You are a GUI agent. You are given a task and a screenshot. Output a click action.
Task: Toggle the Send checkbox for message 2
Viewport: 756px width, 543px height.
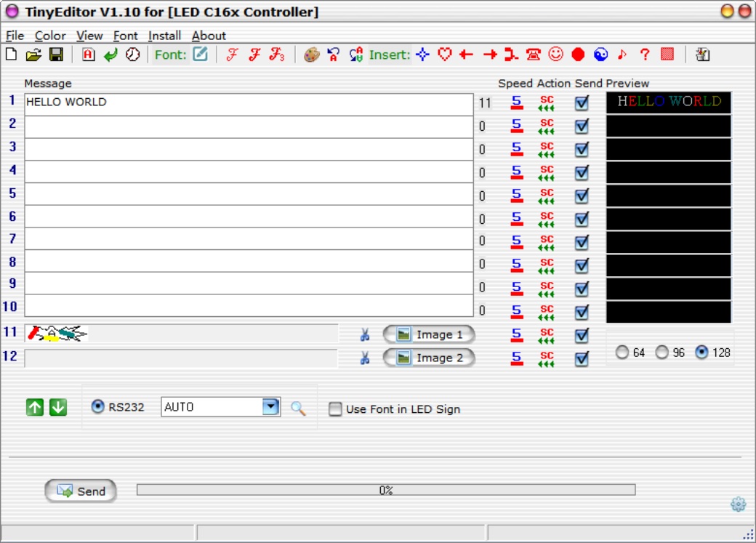tap(582, 126)
